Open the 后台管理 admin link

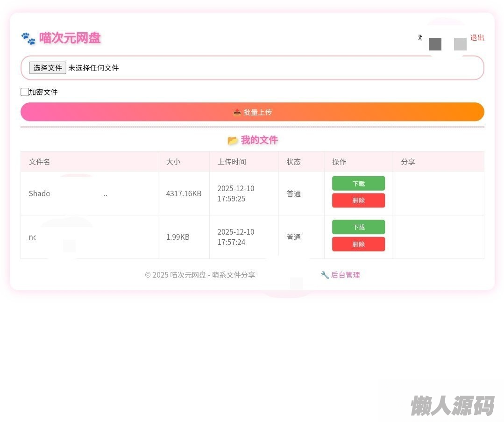(x=345, y=275)
